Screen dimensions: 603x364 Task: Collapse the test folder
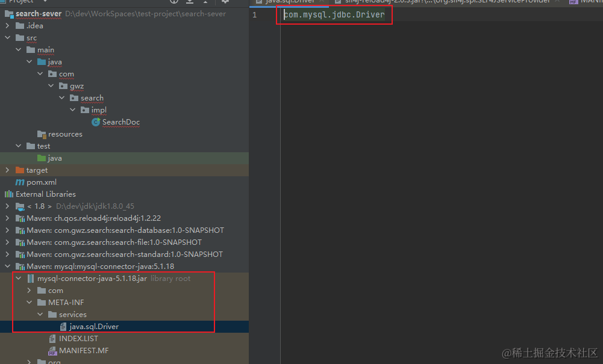(x=18, y=146)
